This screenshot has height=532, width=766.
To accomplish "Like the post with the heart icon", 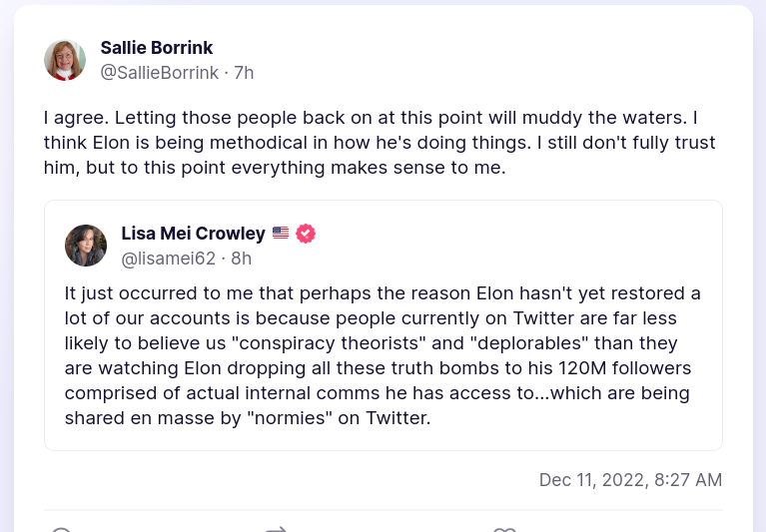I will (x=504, y=529).
